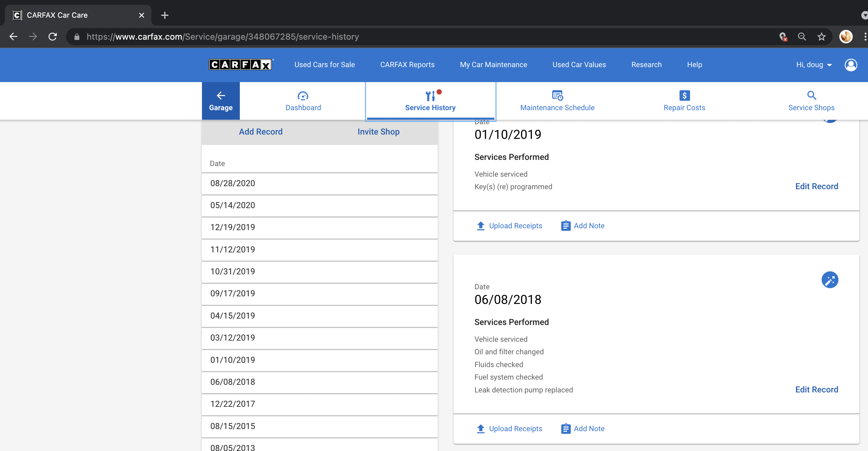Image resolution: width=868 pixels, height=451 pixels.
Task: Click the Service History wrench icon
Action: pyautogui.click(x=430, y=96)
